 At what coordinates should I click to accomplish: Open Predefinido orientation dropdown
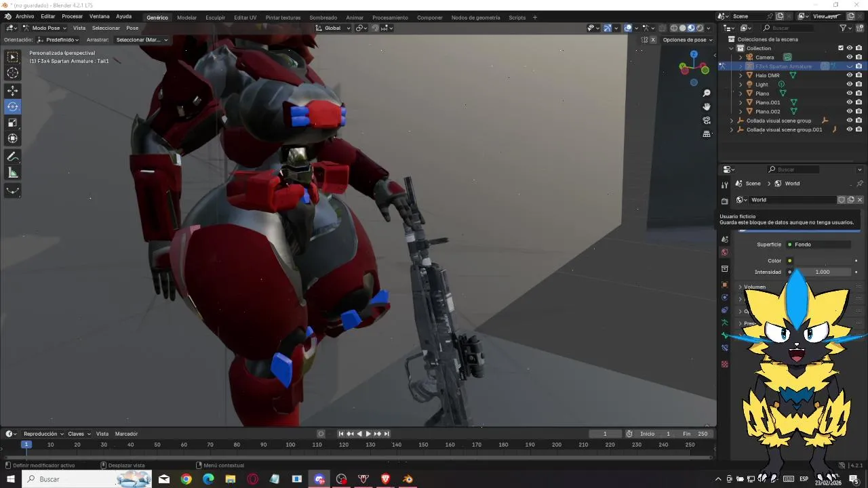[x=58, y=39]
